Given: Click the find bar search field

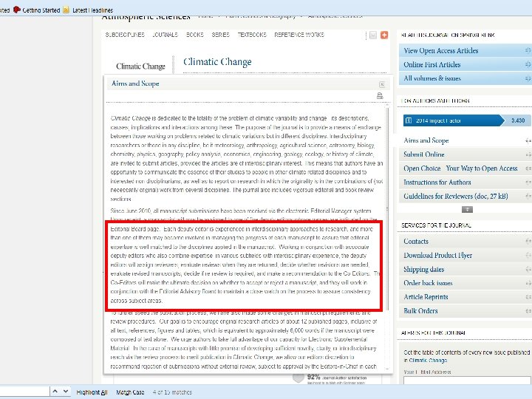Looking at the screenshot, I should click(24, 392).
